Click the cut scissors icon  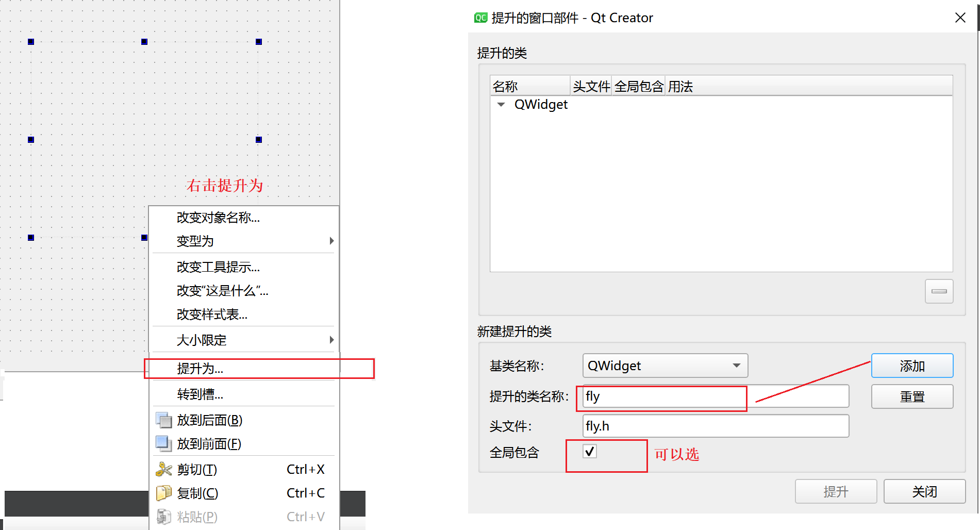point(163,469)
